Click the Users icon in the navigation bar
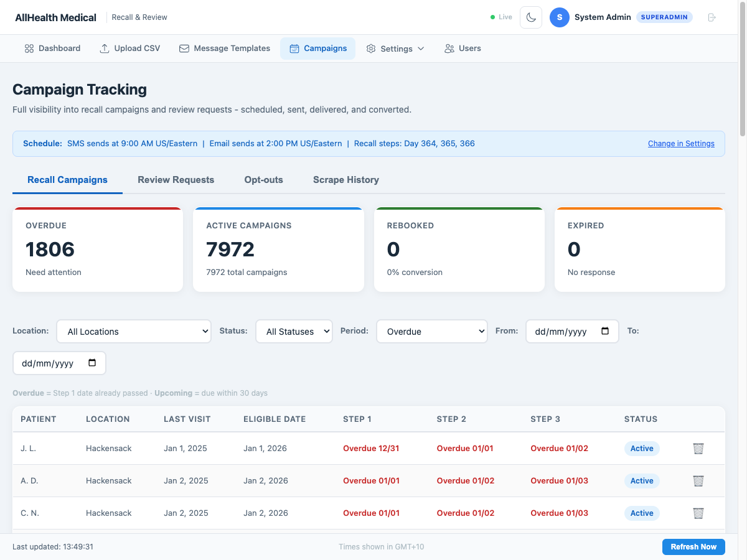This screenshot has height=560, width=747. pos(448,48)
